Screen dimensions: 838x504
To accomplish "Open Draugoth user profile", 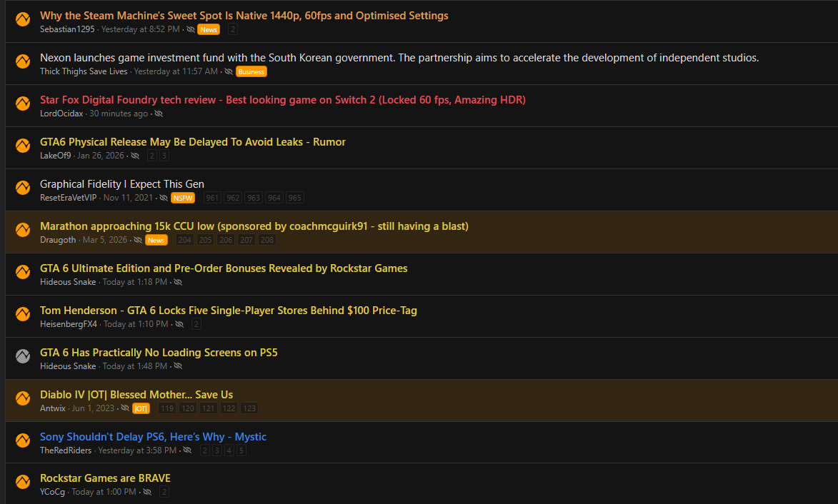I will click(58, 241).
